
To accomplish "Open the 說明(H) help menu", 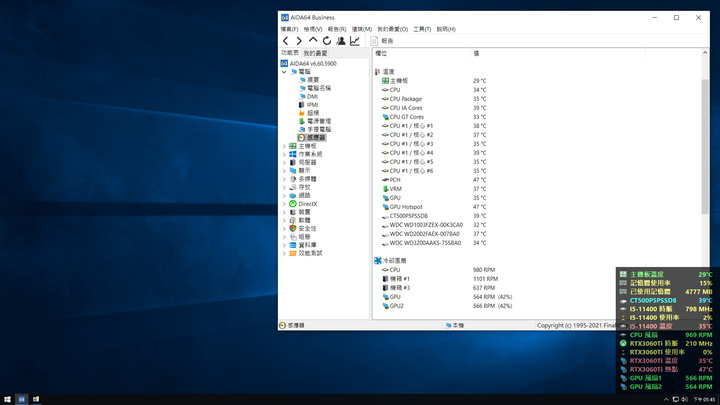I will [446, 29].
